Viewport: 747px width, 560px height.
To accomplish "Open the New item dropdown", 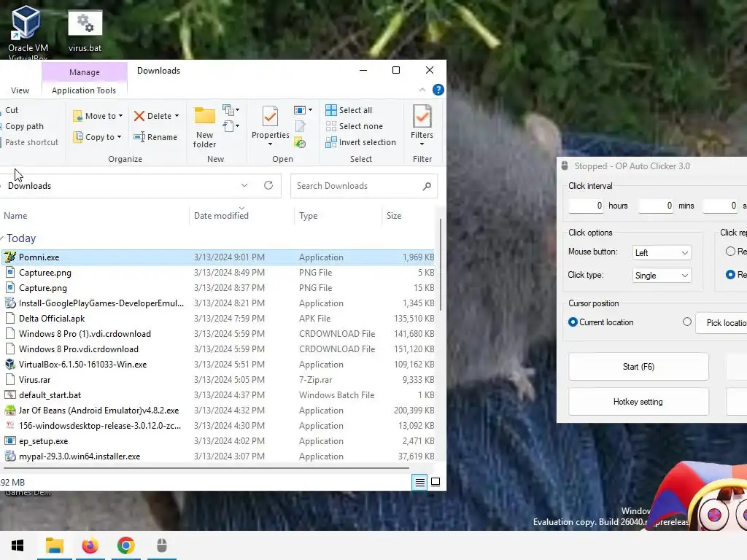I will pos(231,111).
